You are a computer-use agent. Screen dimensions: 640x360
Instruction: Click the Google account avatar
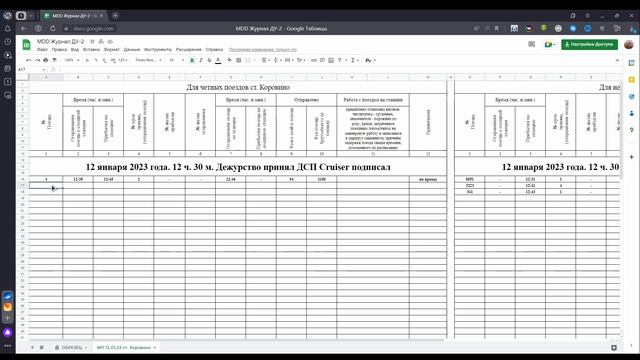(629, 44)
